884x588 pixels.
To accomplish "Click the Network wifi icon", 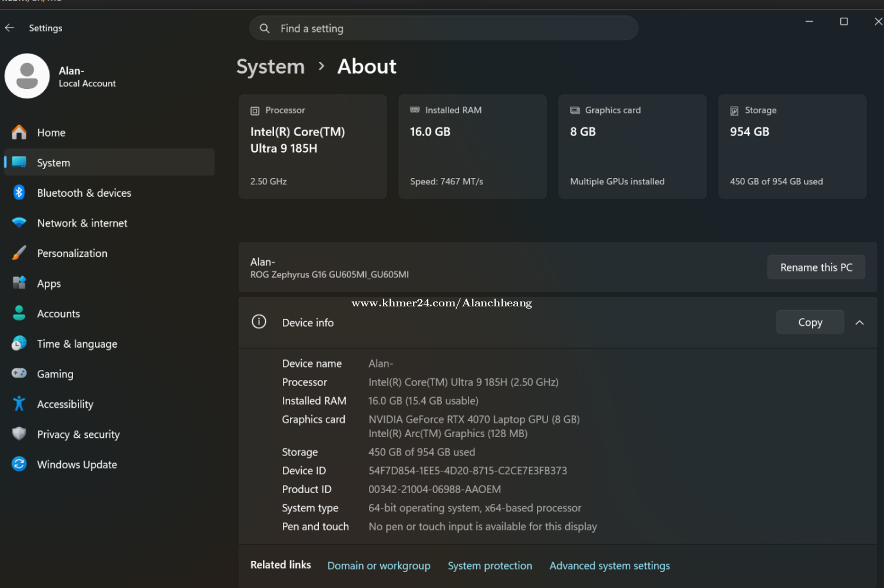I will (x=19, y=223).
